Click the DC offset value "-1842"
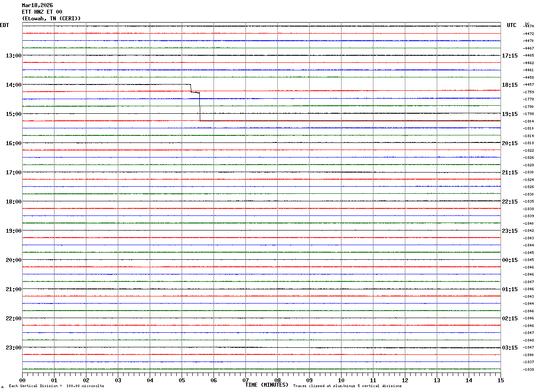This screenshot has height=392, width=536. point(528,231)
